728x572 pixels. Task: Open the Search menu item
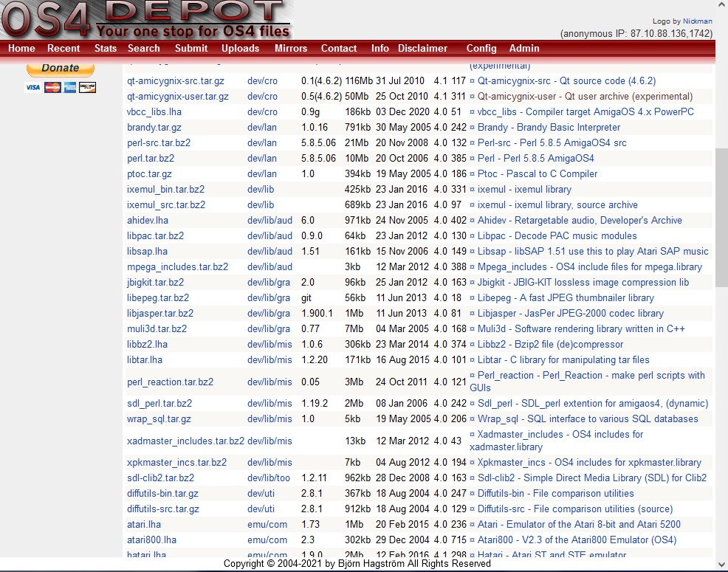(143, 48)
